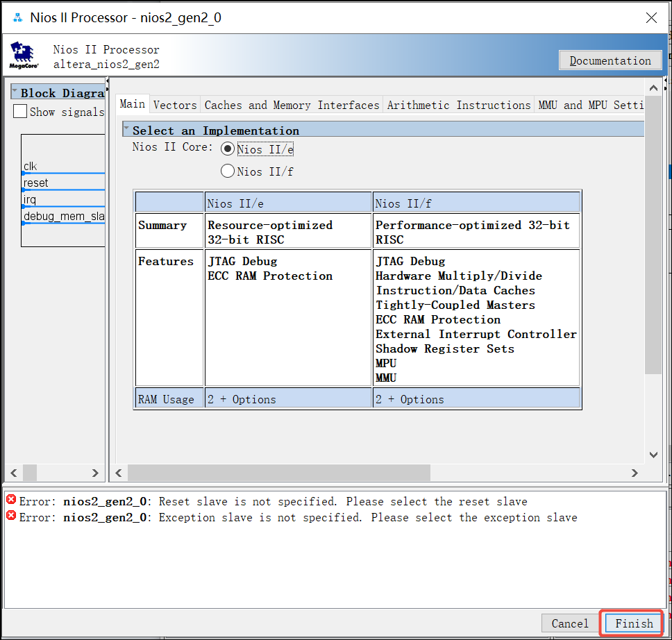The width and height of the screenshot is (672, 640).
Task: Click the debug_mem_sla signal label
Action: (x=64, y=216)
